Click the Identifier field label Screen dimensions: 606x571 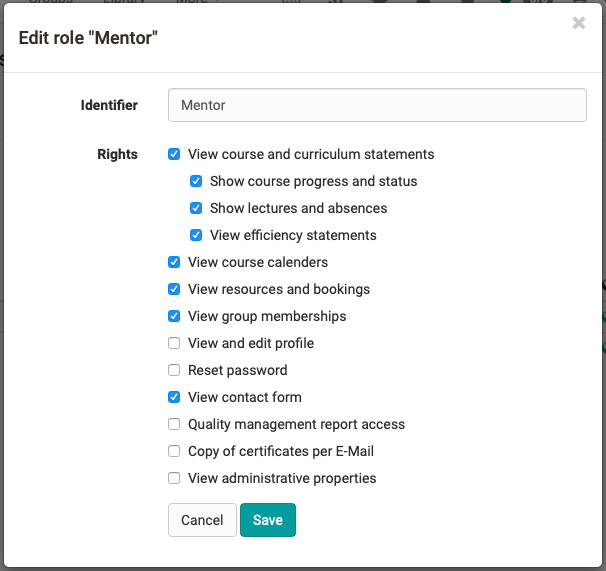click(x=109, y=105)
